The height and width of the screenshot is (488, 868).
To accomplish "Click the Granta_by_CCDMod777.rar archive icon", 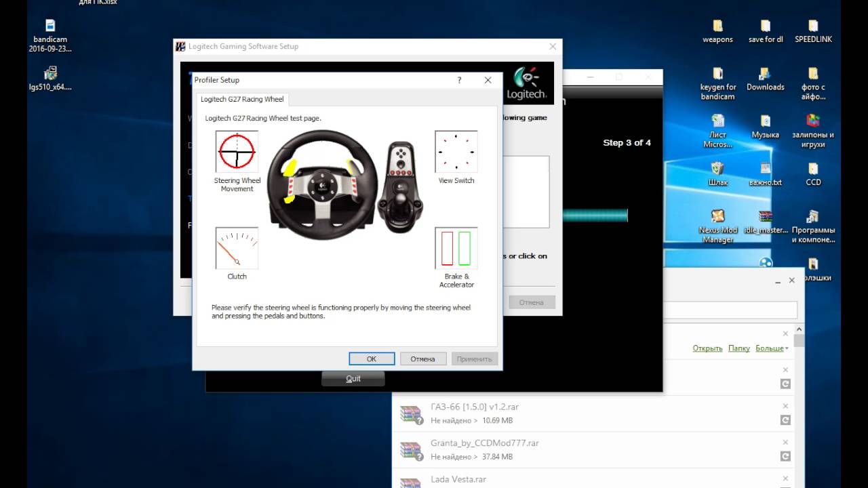I will 411,450.
